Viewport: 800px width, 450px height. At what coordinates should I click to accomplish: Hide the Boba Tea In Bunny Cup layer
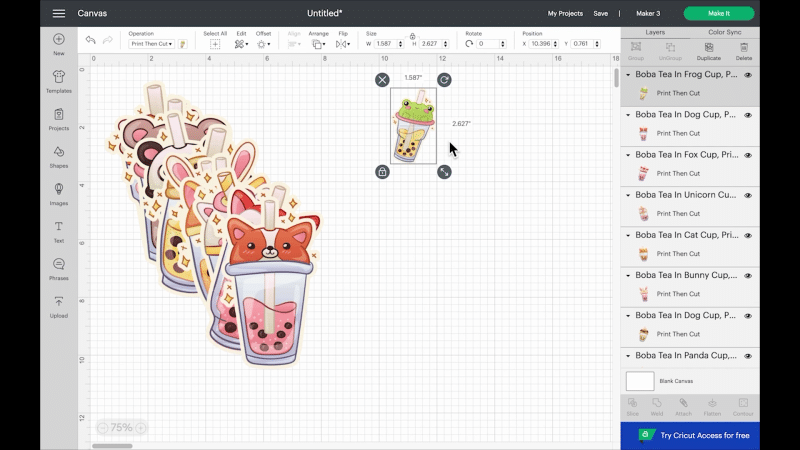click(x=748, y=276)
